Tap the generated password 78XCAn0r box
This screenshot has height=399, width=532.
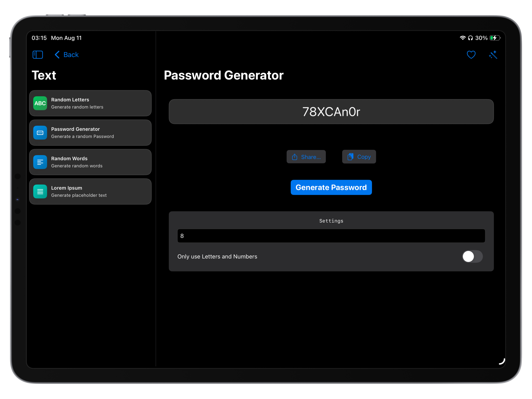tap(331, 112)
